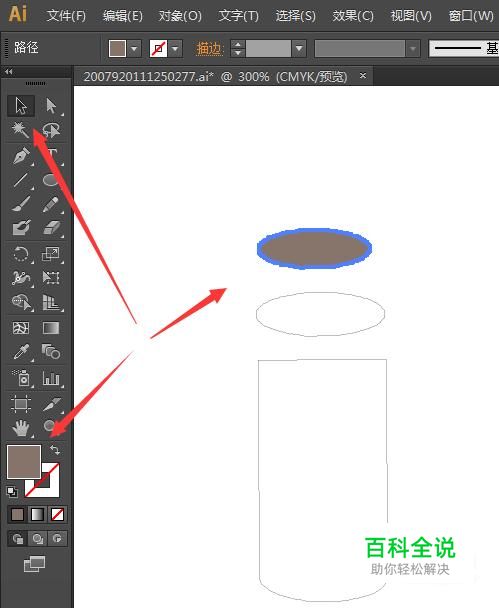499x608 pixels.
Task: Select the Pen tool
Action: pyautogui.click(x=21, y=156)
